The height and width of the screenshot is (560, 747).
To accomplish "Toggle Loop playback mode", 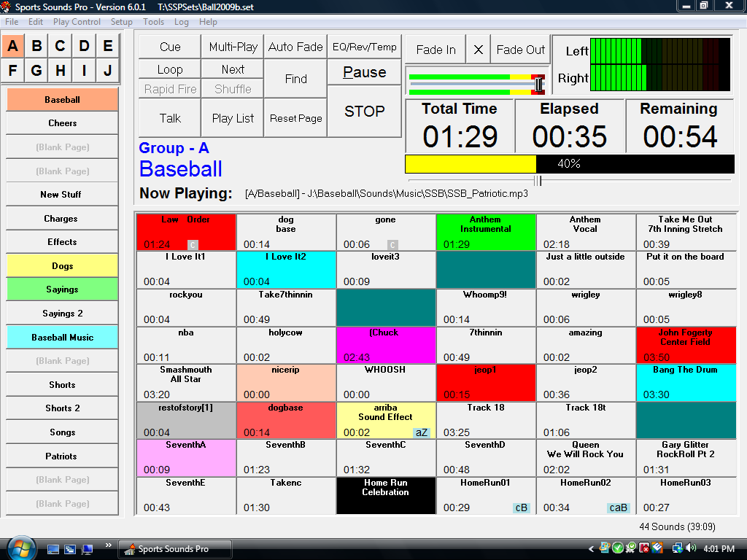I will tap(169, 70).
